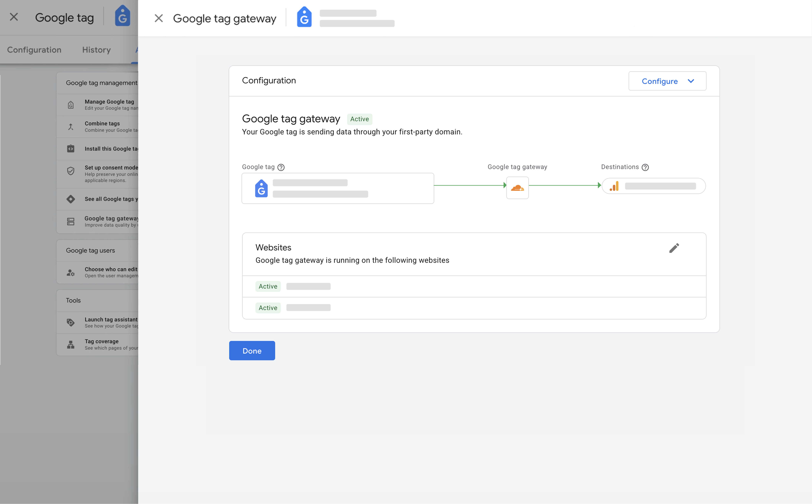
Task: Click the Combine tags merge icon
Action: point(71,127)
